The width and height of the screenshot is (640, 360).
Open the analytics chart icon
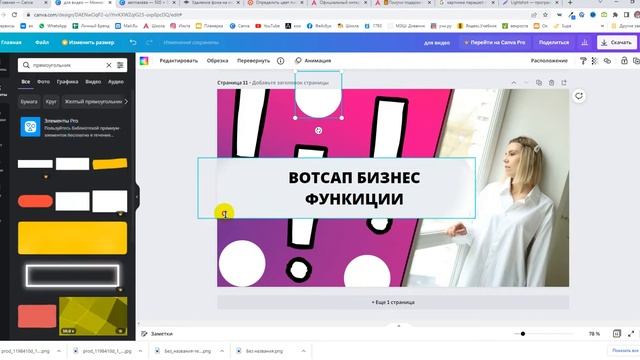tap(584, 42)
